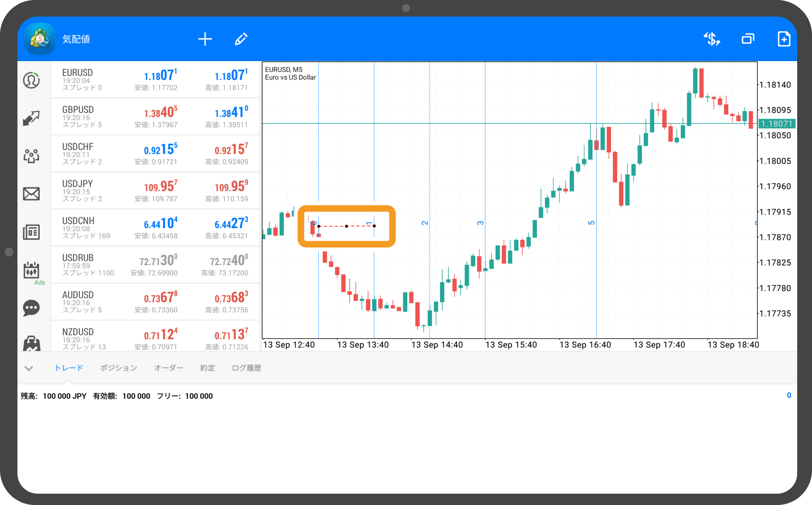The width and height of the screenshot is (812, 505).
Task: Open the mailbox envelope icon
Action: [x=31, y=194]
